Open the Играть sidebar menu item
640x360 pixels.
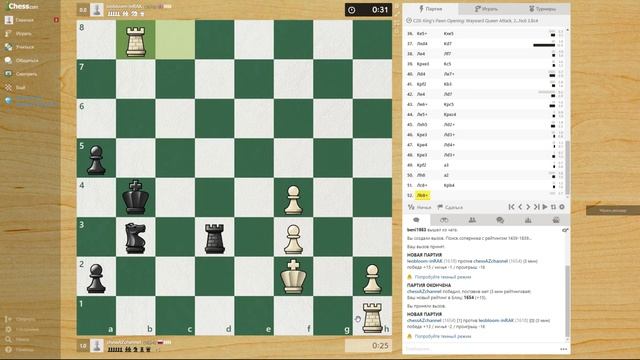(x=19, y=33)
